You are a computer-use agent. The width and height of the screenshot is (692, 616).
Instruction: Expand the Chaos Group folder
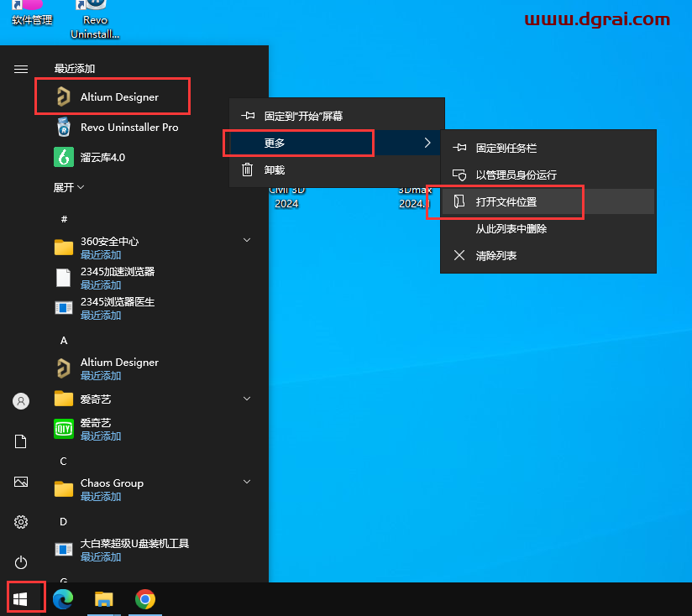(x=245, y=483)
